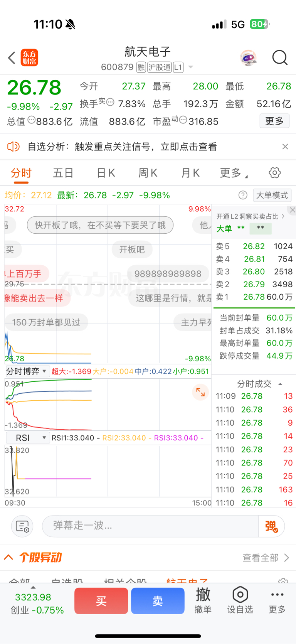296x644 pixels.
Task: Tap the 大单 masked value row
Action: coord(244,228)
